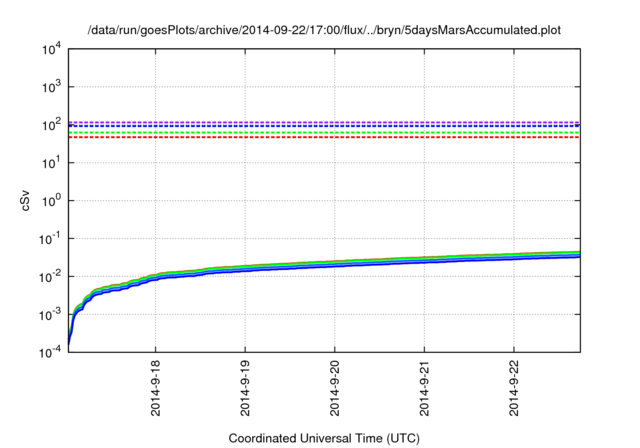Click the 10^-2 y-axis tick label
The height and width of the screenshot is (448, 640).
(50, 277)
